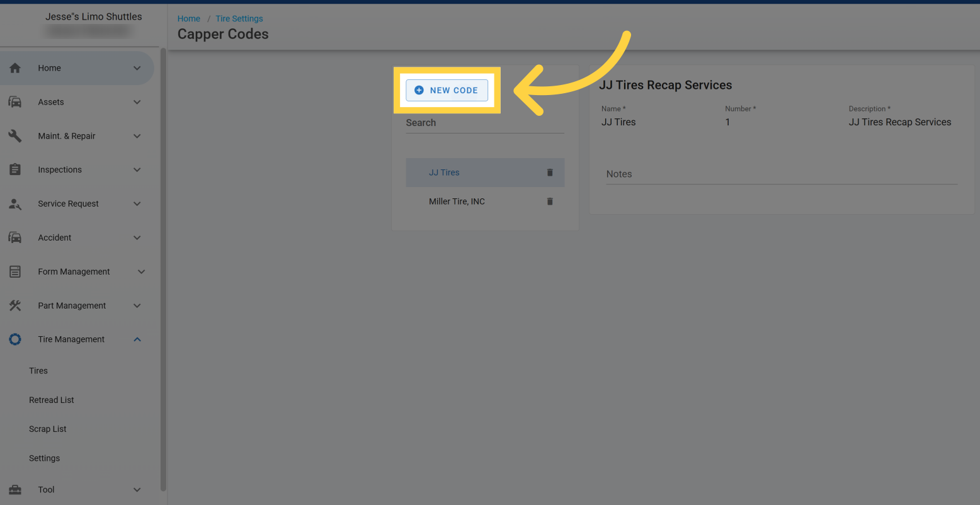Click the Tire Settings breadcrumb link
Viewport: 980px width, 505px height.
[x=239, y=19]
